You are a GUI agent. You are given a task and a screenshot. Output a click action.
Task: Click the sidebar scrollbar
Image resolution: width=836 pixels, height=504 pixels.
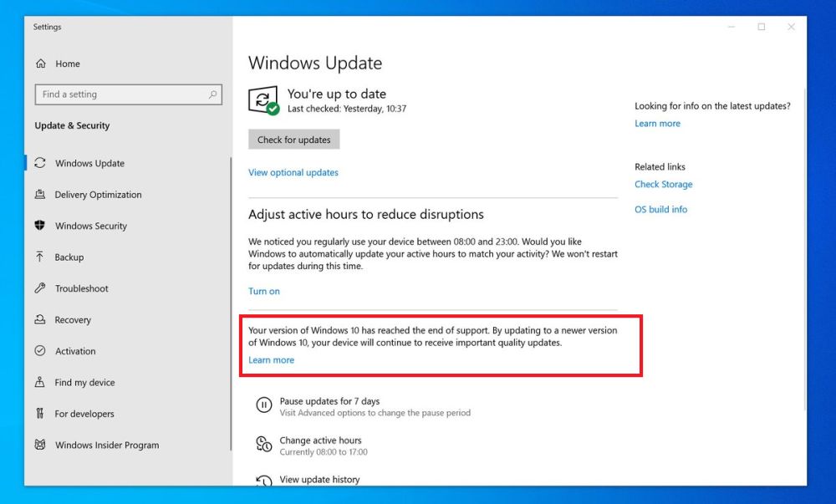coord(231,303)
